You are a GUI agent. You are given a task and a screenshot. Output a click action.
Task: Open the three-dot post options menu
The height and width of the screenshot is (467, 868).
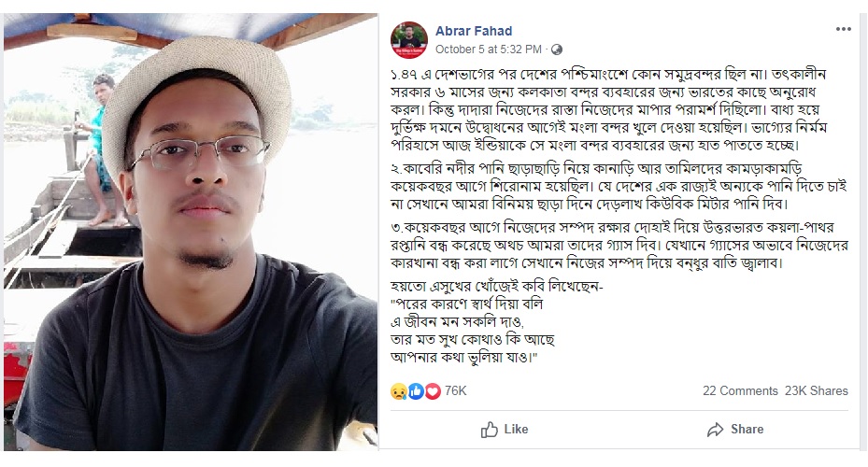point(844,30)
